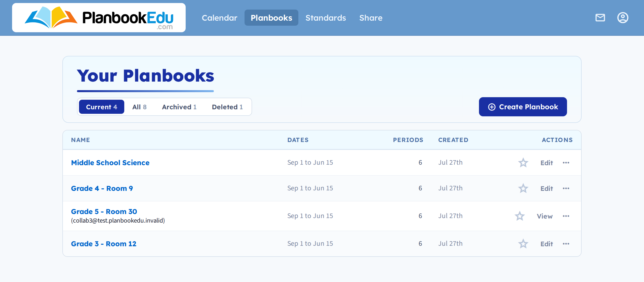Viewport: 644px width, 282px height.
Task: Star the Grade 4 - Room 9 planbook
Action: [x=523, y=188]
